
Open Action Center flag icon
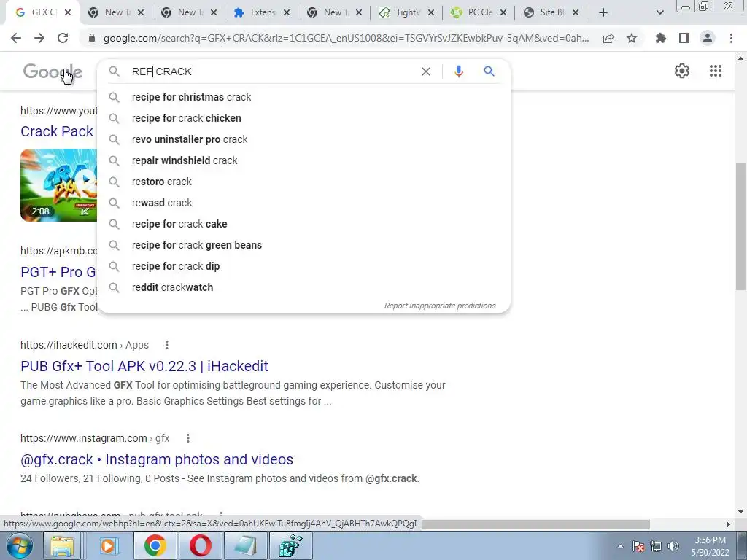coord(638,546)
